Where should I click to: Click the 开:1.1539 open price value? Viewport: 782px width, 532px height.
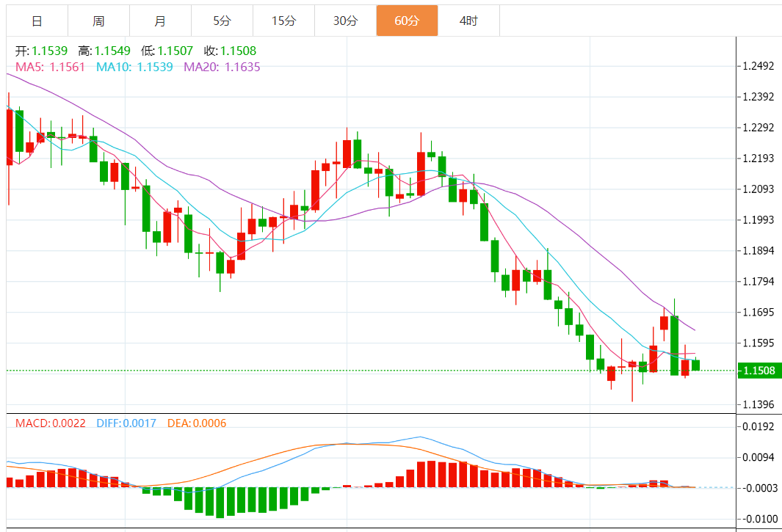(x=41, y=51)
